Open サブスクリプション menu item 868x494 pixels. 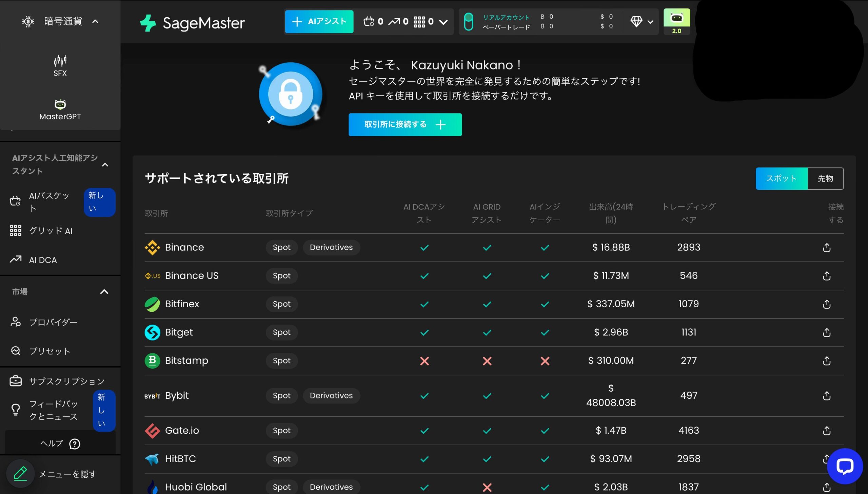click(66, 382)
